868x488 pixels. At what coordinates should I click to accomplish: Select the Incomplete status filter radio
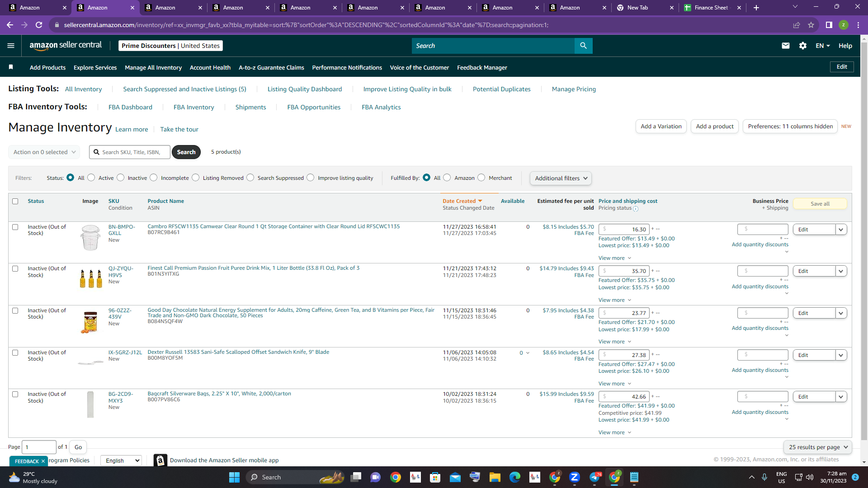(154, 178)
